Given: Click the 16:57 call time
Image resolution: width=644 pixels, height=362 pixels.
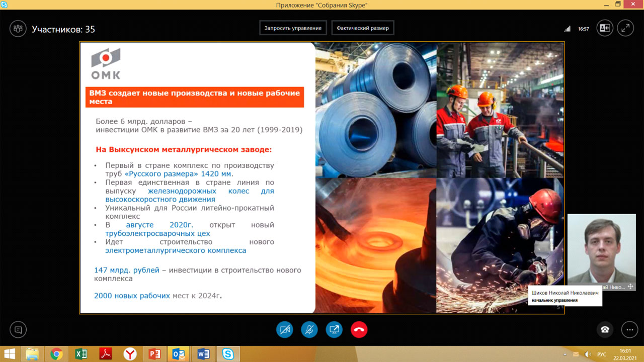Looking at the screenshot, I should (x=584, y=29).
